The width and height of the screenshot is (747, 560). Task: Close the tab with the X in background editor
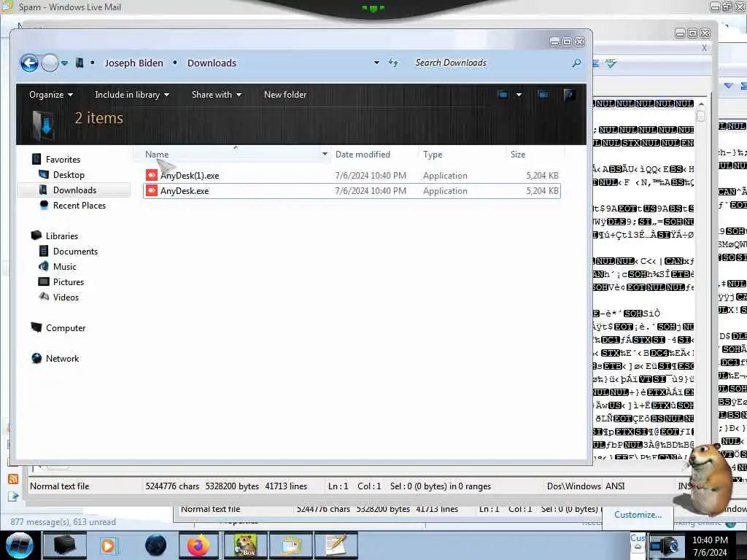(704, 47)
